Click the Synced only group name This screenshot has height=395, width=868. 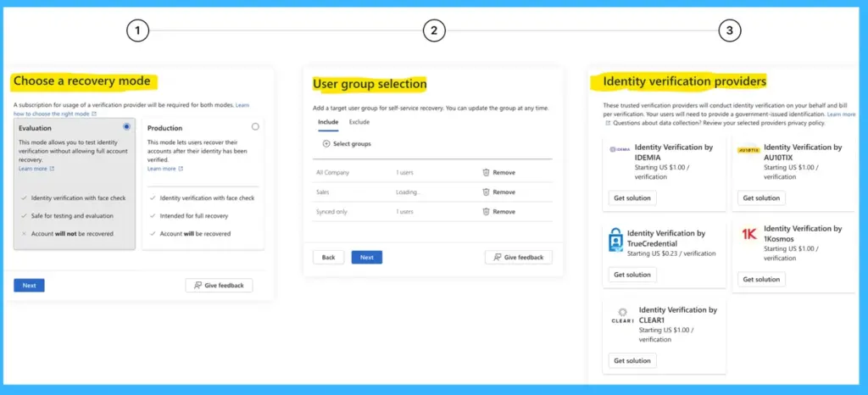pos(331,212)
